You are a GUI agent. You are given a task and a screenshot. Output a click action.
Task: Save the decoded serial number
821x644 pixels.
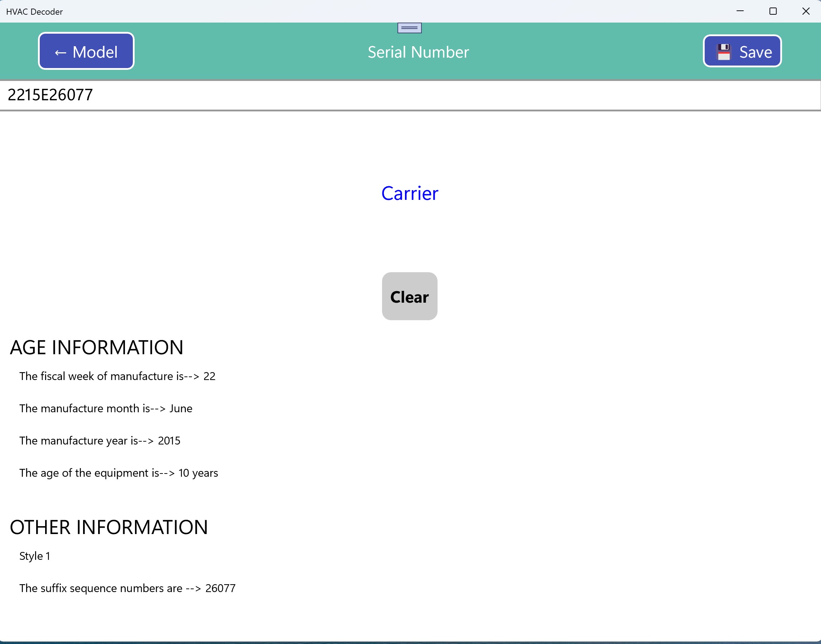pos(742,51)
